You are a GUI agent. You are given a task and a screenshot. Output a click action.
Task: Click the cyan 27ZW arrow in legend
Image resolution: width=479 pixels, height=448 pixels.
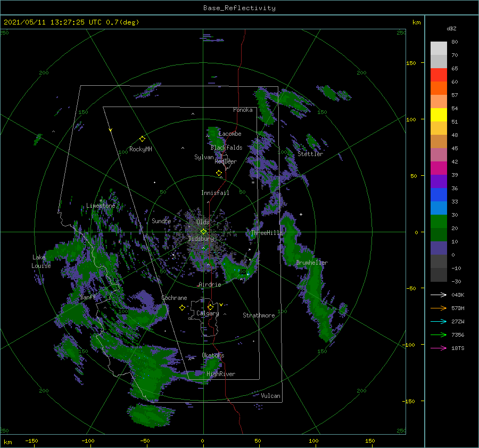(439, 321)
